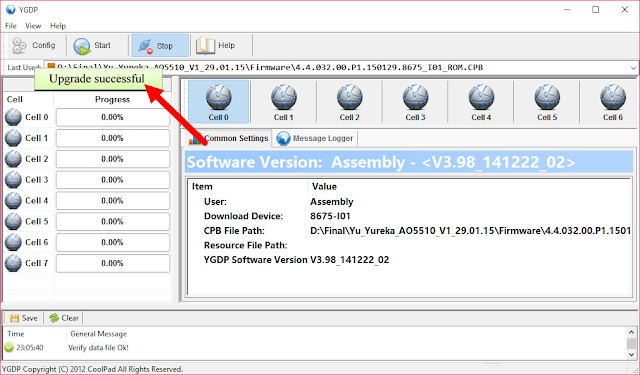This screenshot has height=375, width=640.
Task: Click the Cell column header
Action: (x=15, y=100)
